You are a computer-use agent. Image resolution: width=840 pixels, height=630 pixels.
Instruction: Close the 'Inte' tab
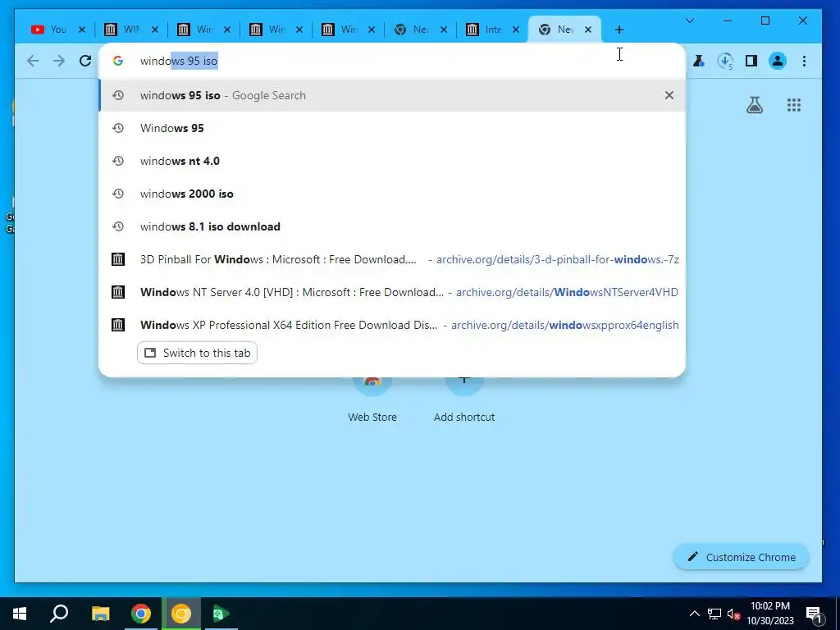[x=516, y=30]
